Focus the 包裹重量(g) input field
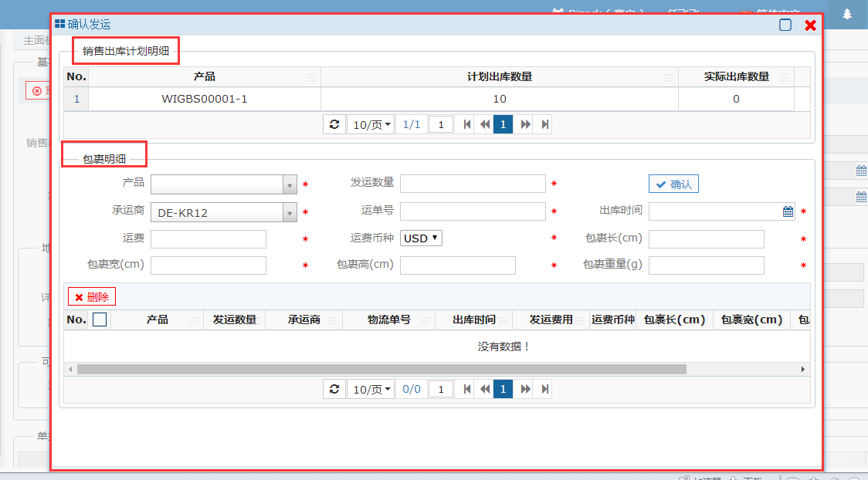The image size is (868, 480). coord(707,265)
